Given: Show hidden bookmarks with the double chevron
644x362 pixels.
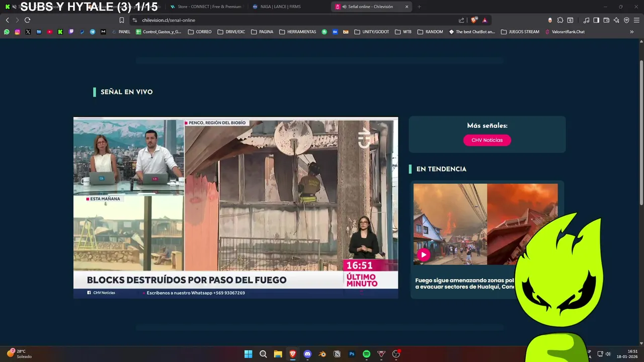Looking at the screenshot, I should click(632, 32).
